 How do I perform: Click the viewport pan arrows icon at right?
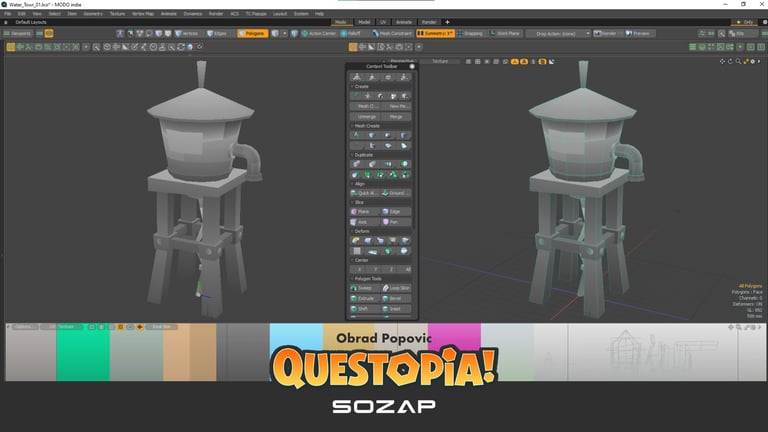(x=722, y=61)
